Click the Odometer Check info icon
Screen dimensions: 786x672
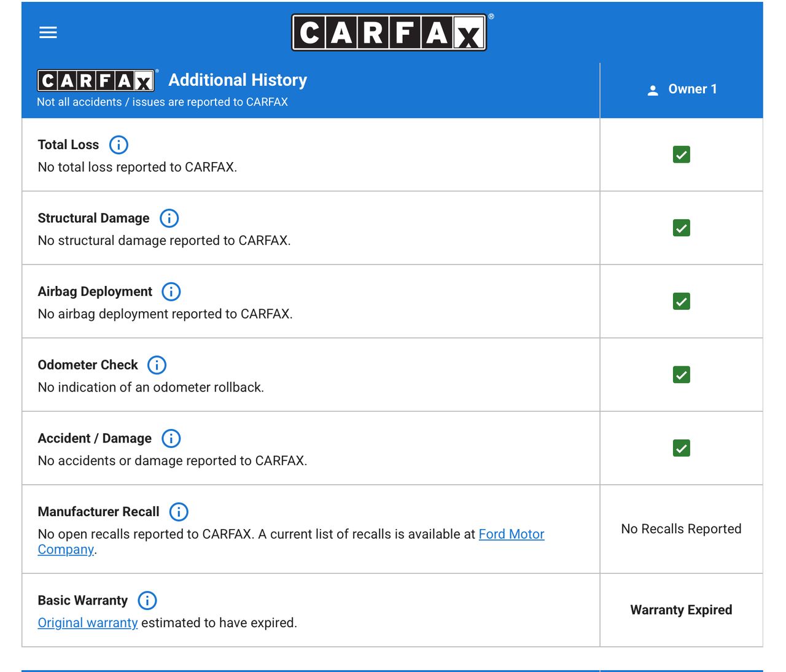[157, 365]
